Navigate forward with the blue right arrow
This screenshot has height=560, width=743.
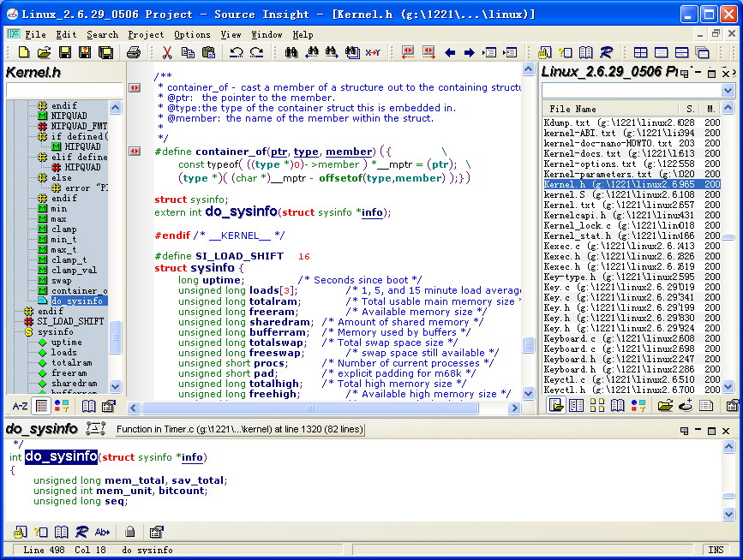(x=470, y=52)
